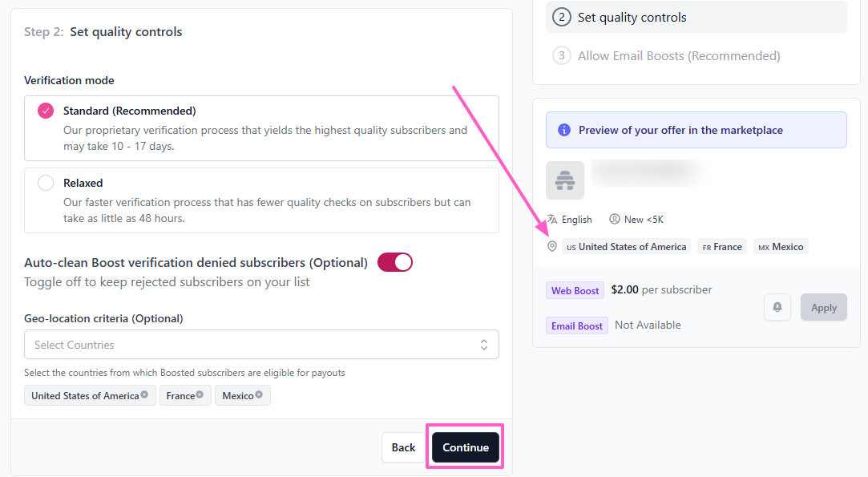Viewport: 868px width, 477px height.
Task: Remove United States of America chip
Action: [x=144, y=394]
